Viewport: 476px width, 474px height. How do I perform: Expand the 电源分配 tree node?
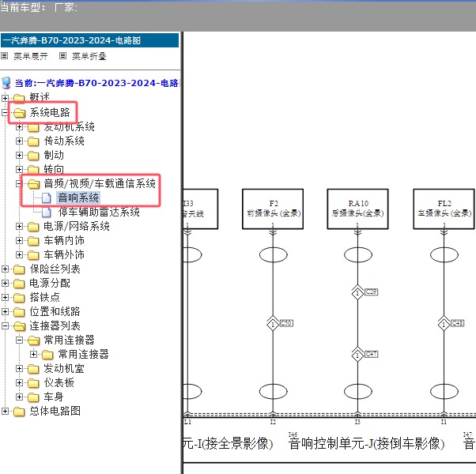pyautogui.click(x=5, y=284)
